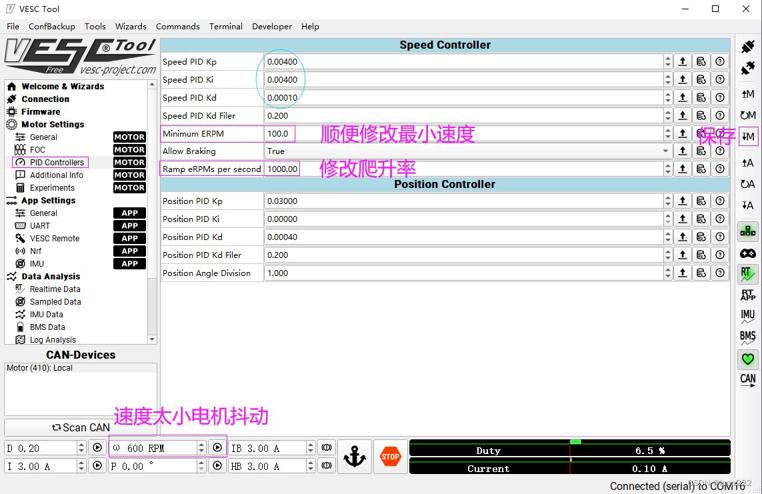Image resolution: width=762 pixels, height=494 pixels.
Task: Open the Terminal menu
Action: coord(225,26)
